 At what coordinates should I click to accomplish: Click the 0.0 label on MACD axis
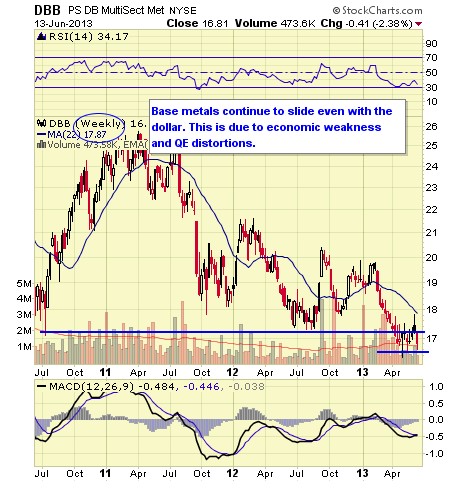[x=436, y=419]
